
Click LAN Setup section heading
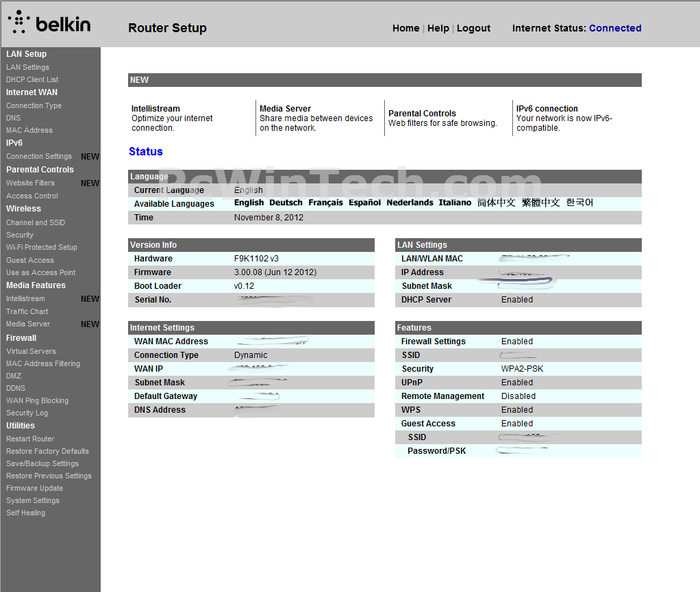click(26, 54)
